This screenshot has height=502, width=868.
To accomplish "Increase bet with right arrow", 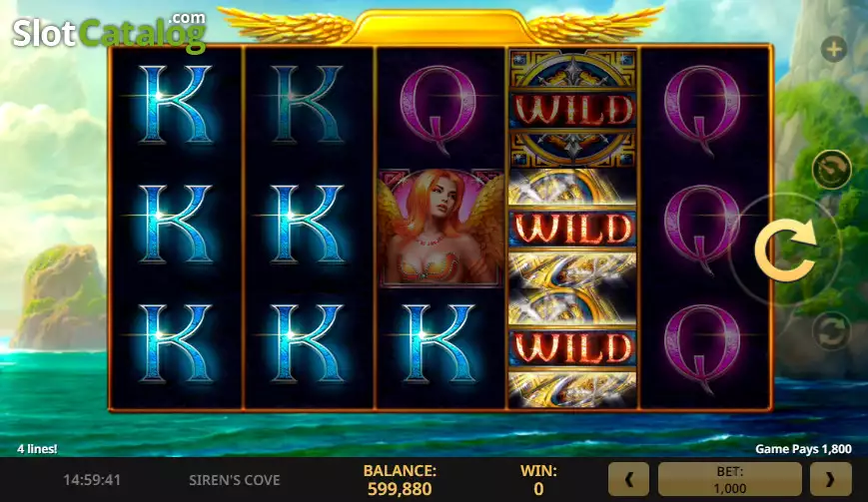I will click(830, 479).
